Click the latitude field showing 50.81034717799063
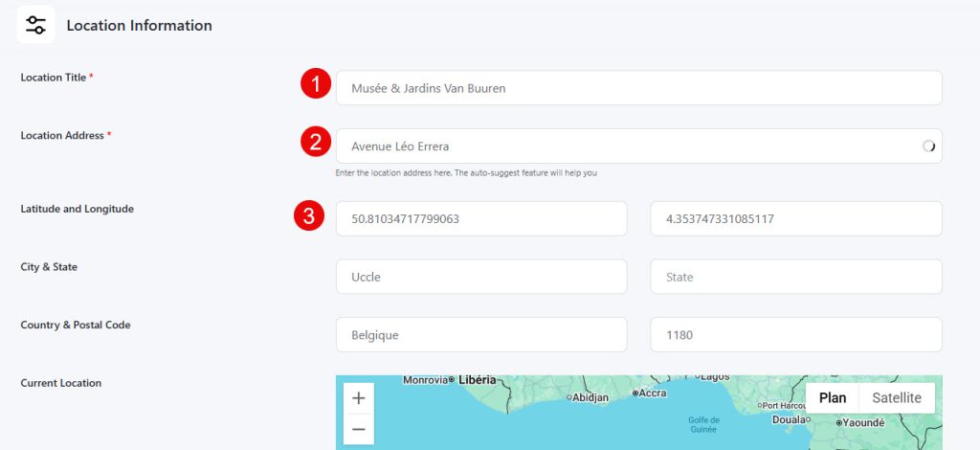Screen dimensions: 980x450 click(481, 218)
